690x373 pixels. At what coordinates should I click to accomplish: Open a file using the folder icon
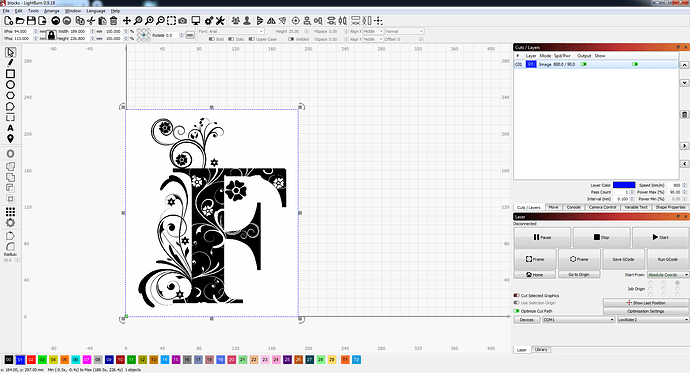[x=20, y=21]
